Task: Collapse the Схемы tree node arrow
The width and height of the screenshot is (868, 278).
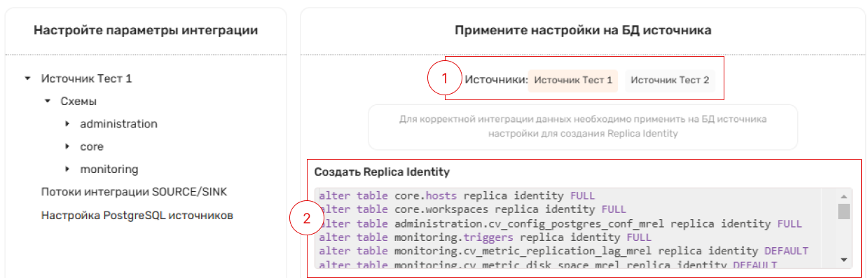Action: (48, 102)
